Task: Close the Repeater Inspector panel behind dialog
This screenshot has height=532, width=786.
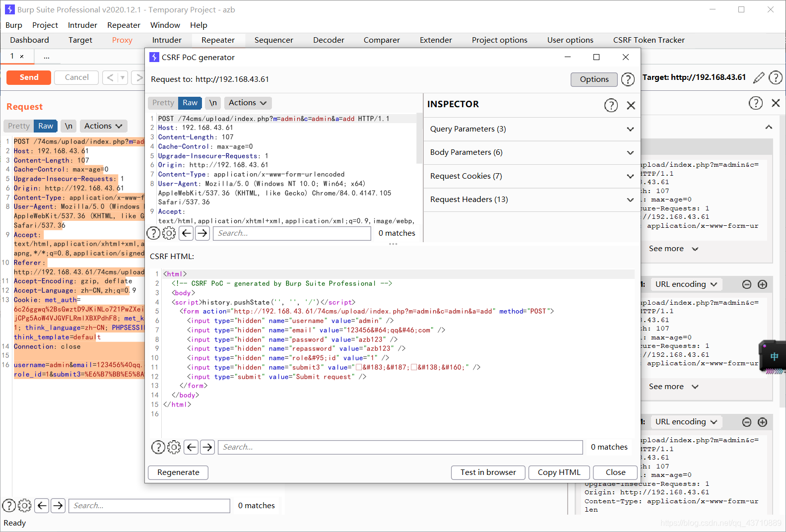Action: (776, 103)
